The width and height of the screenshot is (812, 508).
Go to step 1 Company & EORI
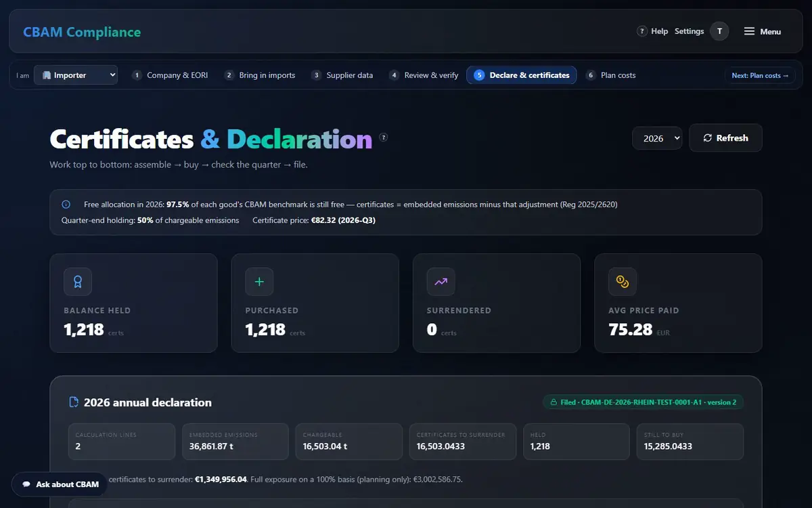[x=170, y=75]
